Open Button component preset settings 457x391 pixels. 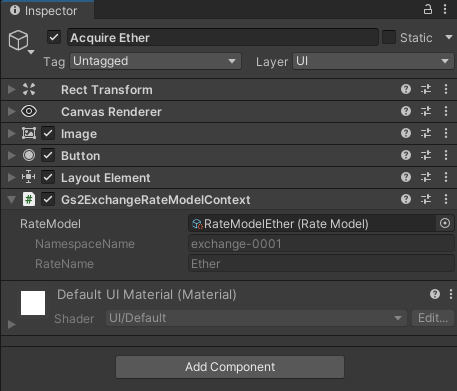pos(426,155)
